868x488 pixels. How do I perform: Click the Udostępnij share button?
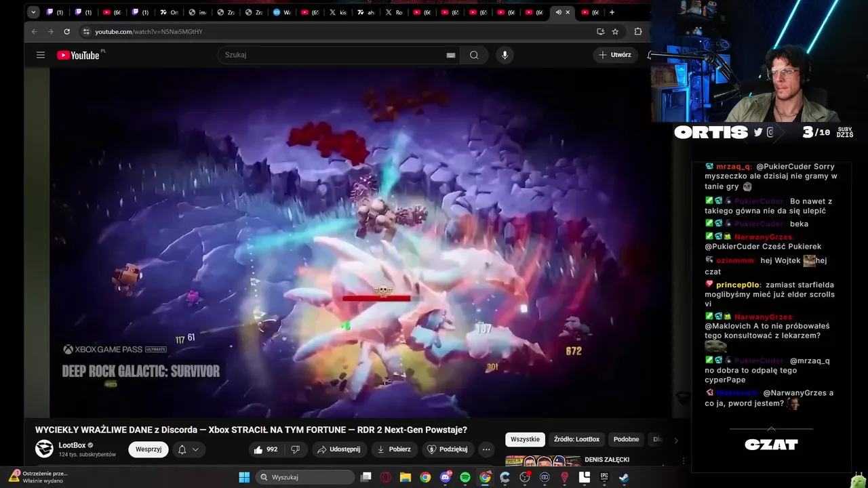340,449
